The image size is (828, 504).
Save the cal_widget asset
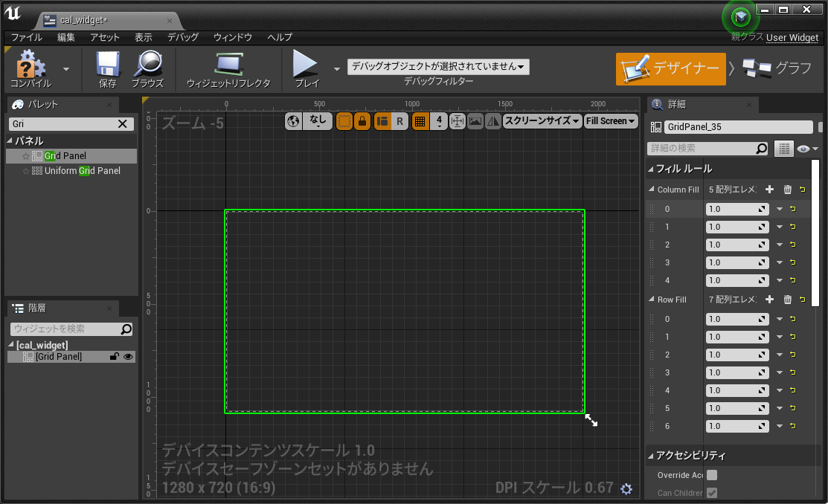coord(108,69)
